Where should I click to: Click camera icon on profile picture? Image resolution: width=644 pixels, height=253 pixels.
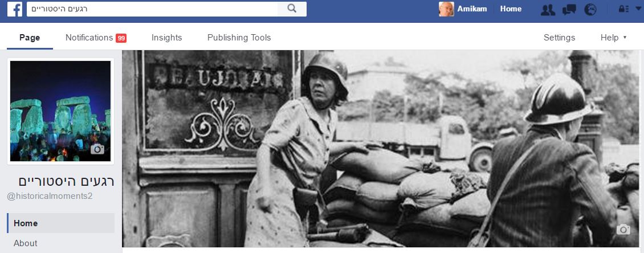pos(97,149)
